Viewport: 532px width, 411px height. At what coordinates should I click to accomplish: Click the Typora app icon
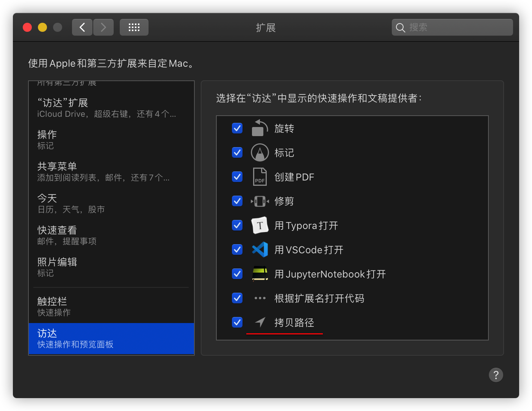tap(260, 226)
